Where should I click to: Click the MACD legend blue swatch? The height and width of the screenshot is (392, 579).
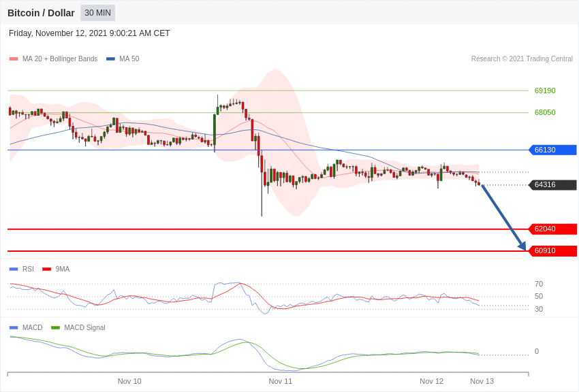pos(14,328)
